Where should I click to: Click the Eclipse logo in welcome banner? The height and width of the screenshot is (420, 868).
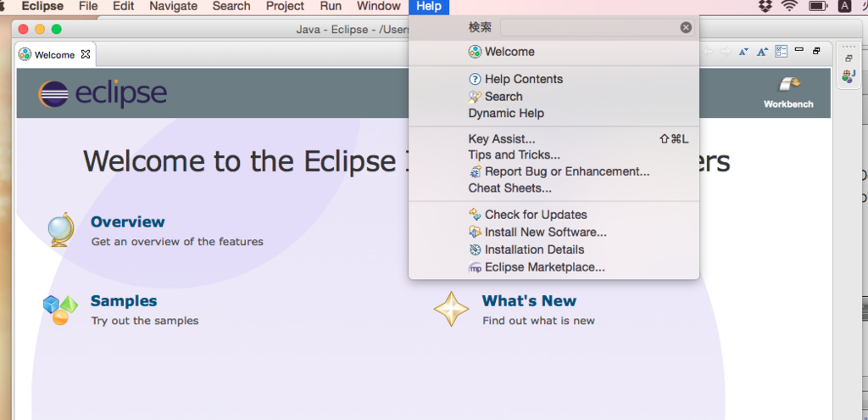(x=103, y=93)
